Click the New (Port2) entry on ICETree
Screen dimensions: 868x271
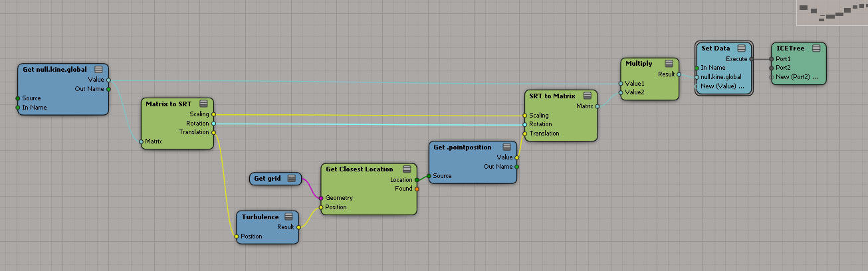pos(797,77)
